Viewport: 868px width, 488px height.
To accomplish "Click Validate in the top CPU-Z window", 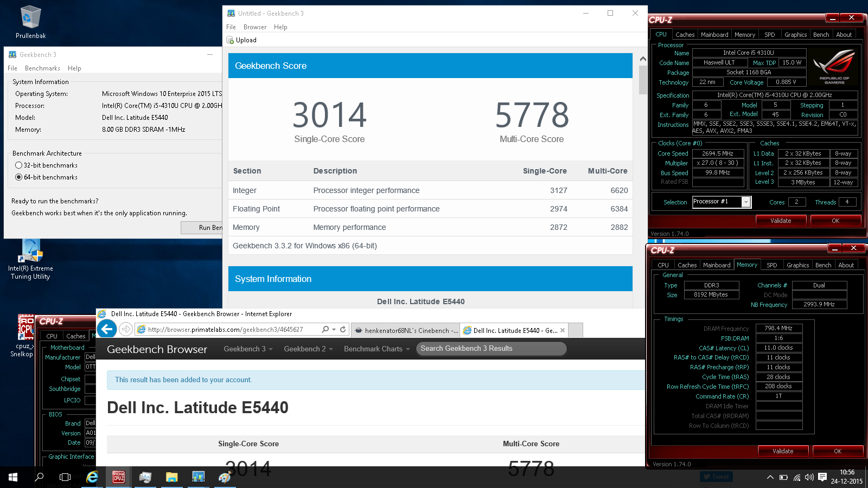I will 781,221.
